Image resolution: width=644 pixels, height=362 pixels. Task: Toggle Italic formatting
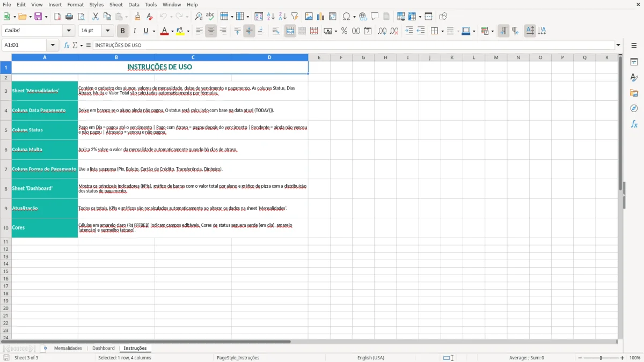point(135,31)
